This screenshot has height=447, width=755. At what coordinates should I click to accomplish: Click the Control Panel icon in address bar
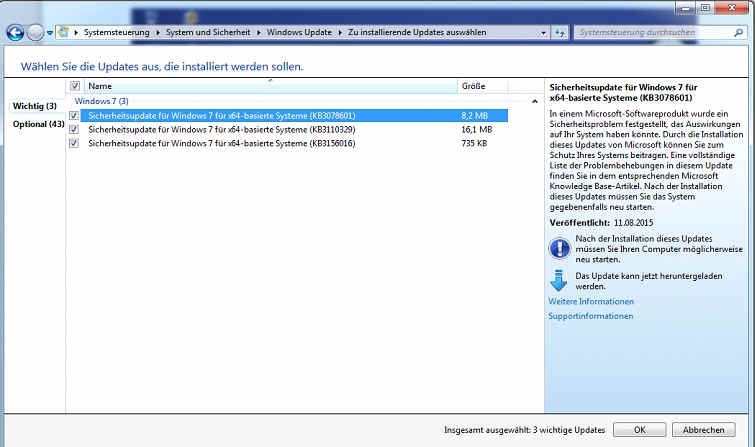63,32
